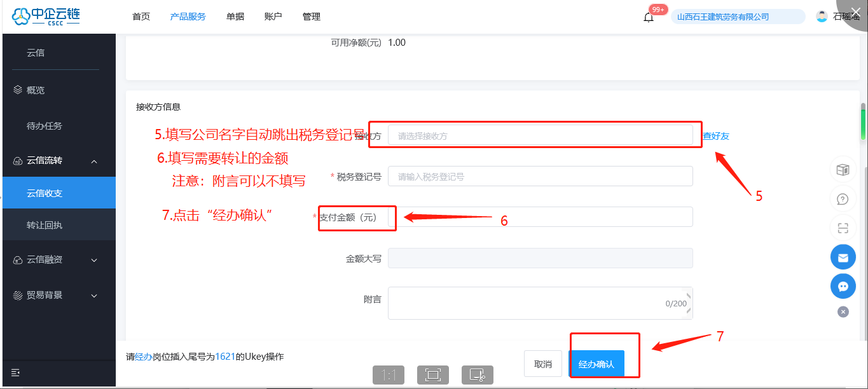
Task: Click the blue 1621 Ukey number
Action: (225, 357)
